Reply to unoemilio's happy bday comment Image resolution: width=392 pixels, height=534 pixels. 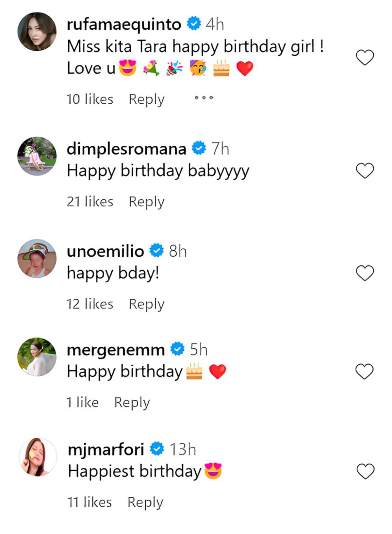click(146, 304)
